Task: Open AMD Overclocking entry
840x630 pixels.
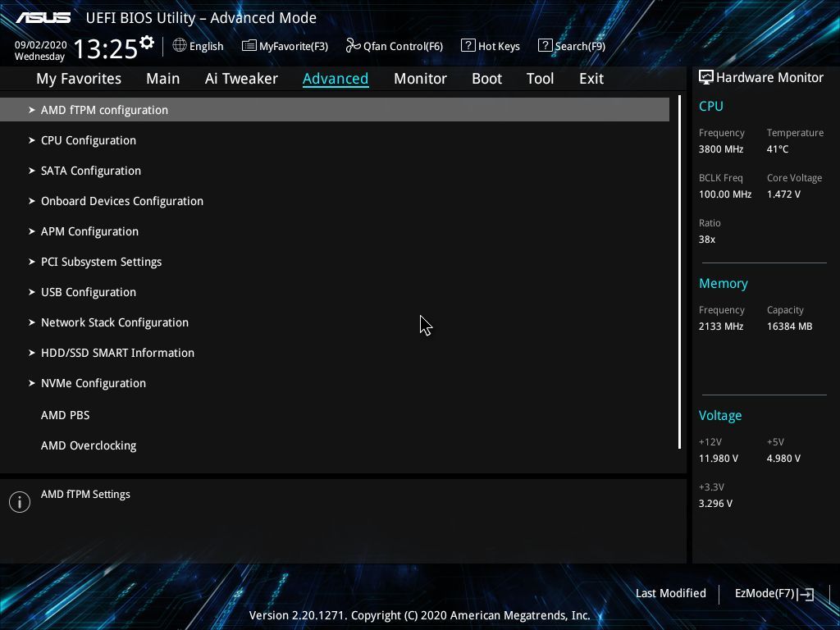Action: coord(89,445)
